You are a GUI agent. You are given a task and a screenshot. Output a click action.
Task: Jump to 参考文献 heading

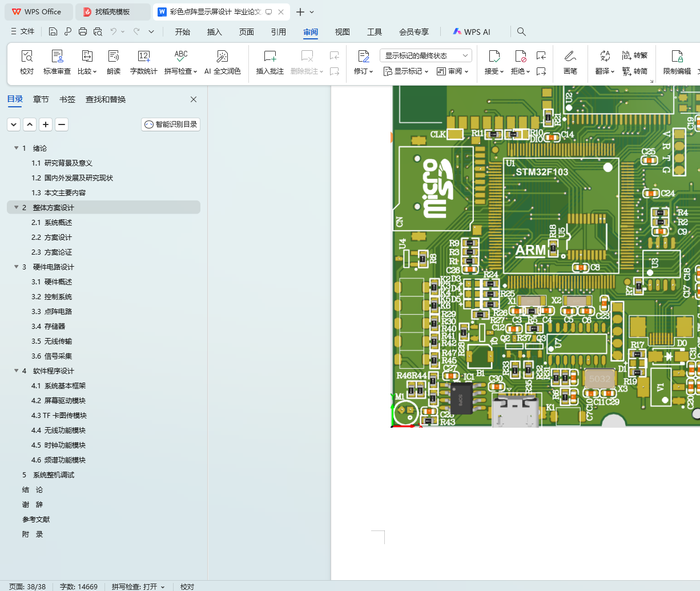36,519
